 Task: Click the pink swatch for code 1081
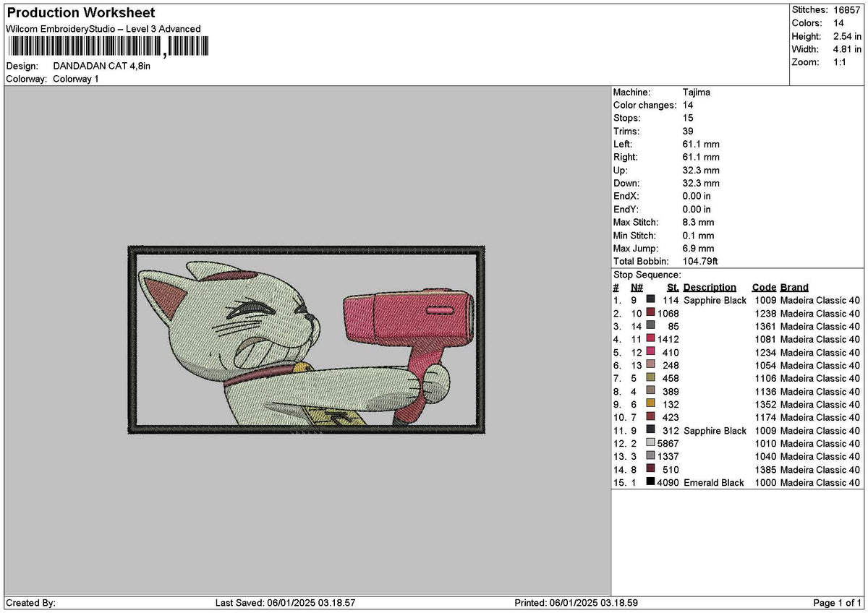651,338
